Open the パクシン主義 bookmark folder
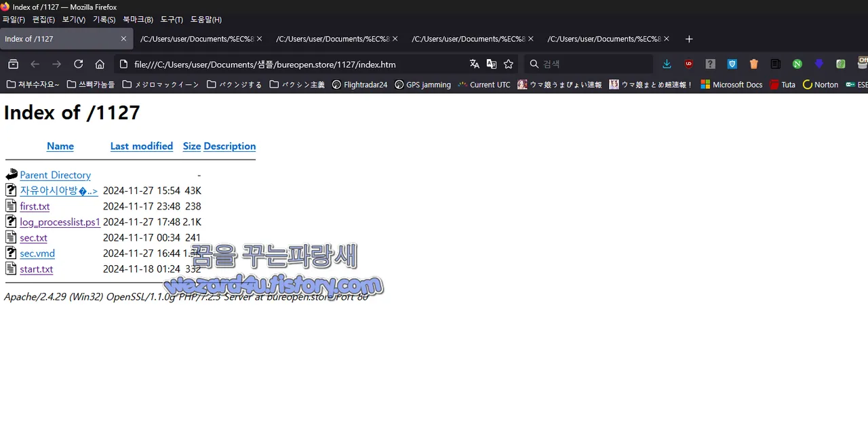Screen dimensions: 868x440 [x=297, y=85]
